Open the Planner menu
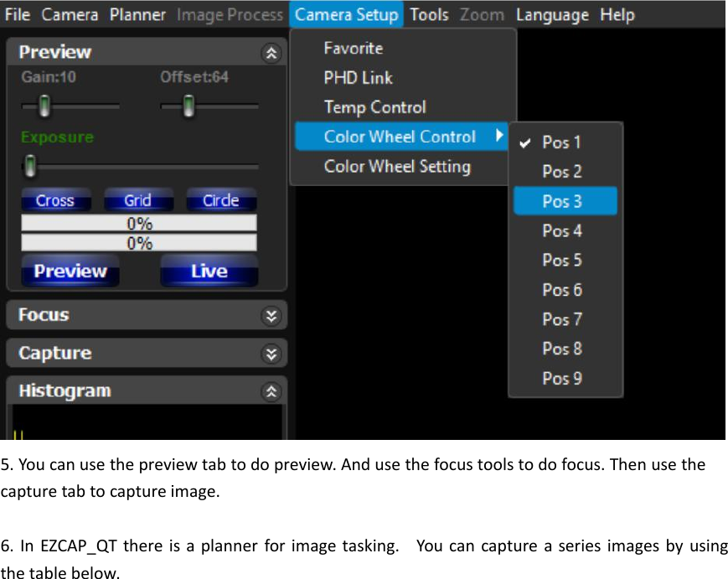 pos(137,14)
